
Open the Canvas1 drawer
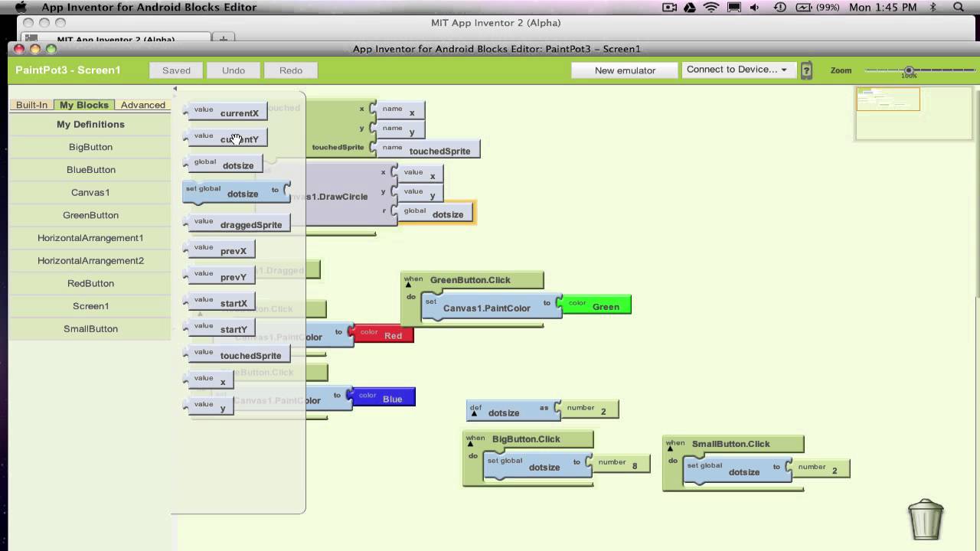coord(90,192)
